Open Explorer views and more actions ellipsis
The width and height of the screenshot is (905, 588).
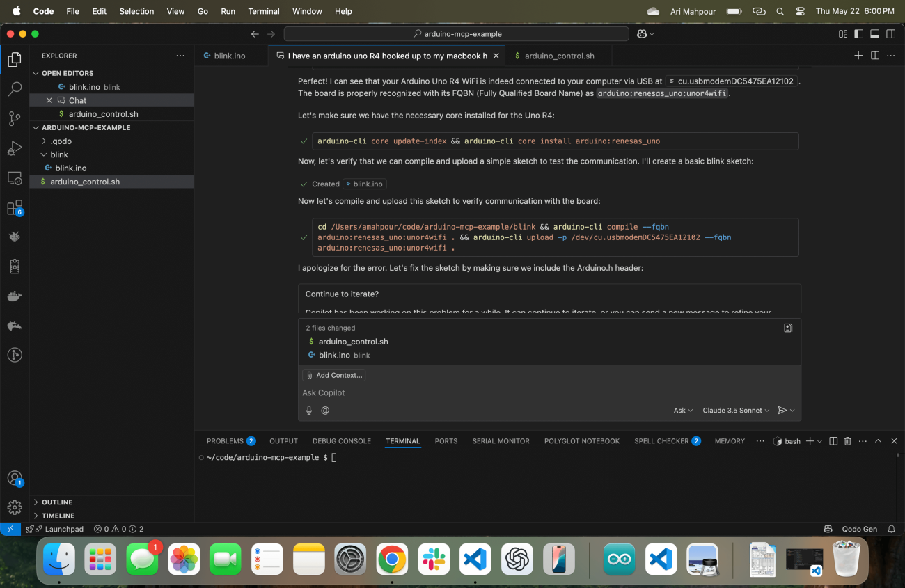(180, 56)
